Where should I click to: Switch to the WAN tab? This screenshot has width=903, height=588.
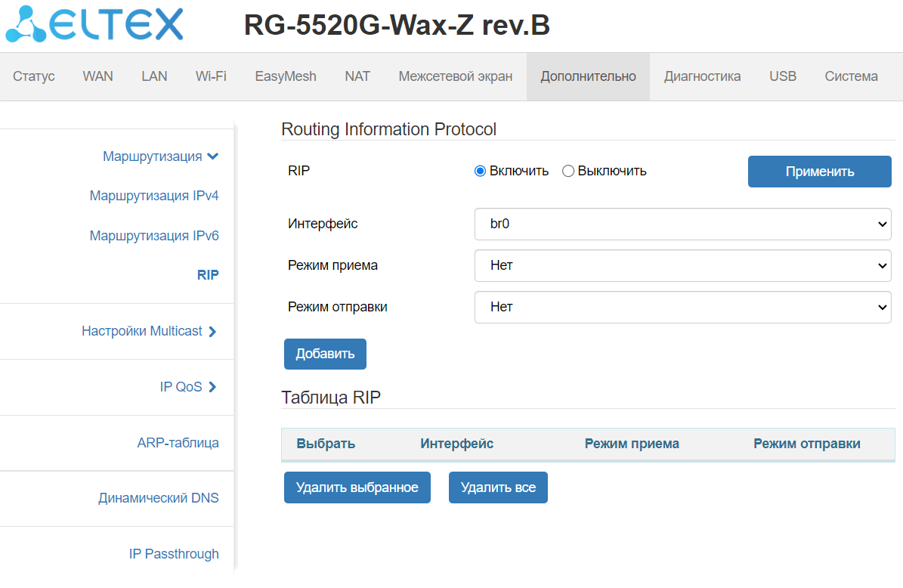click(97, 76)
